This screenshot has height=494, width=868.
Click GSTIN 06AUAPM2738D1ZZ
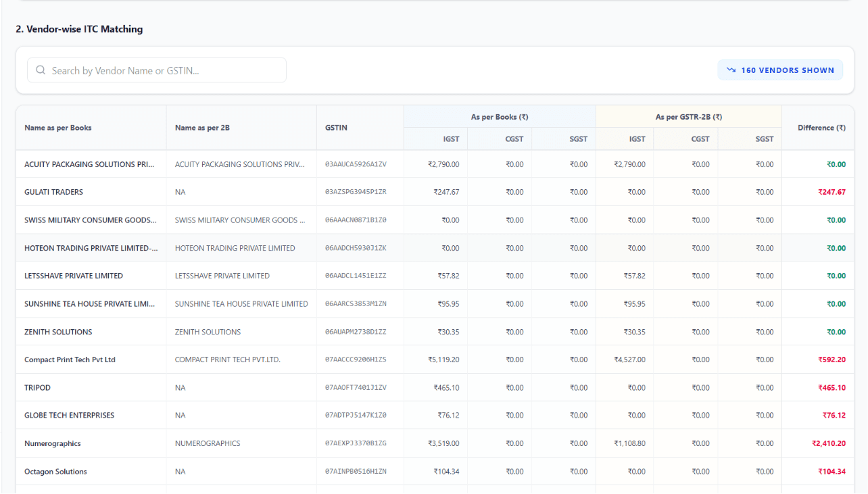pyautogui.click(x=356, y=332)
